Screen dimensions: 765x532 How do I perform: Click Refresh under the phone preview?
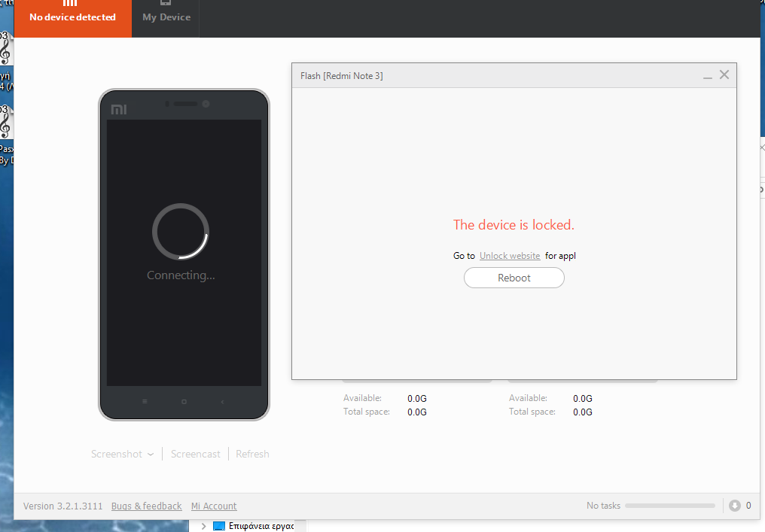coord(252,454)
